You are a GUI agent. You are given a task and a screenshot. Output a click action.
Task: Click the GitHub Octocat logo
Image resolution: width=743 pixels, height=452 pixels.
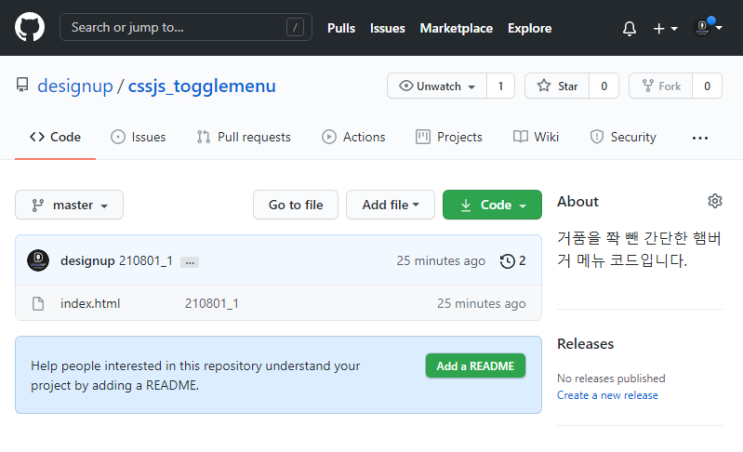tap(29, 27)
